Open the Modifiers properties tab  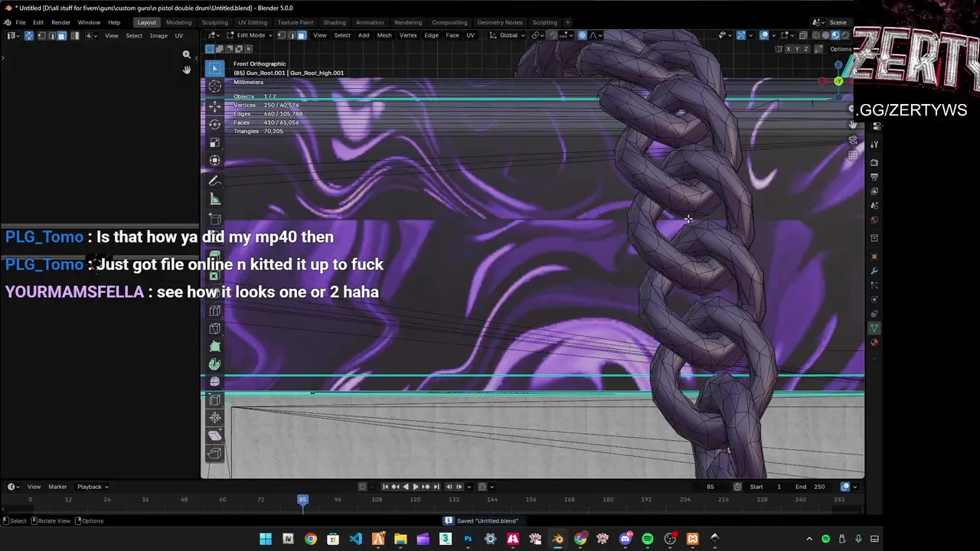874,271
